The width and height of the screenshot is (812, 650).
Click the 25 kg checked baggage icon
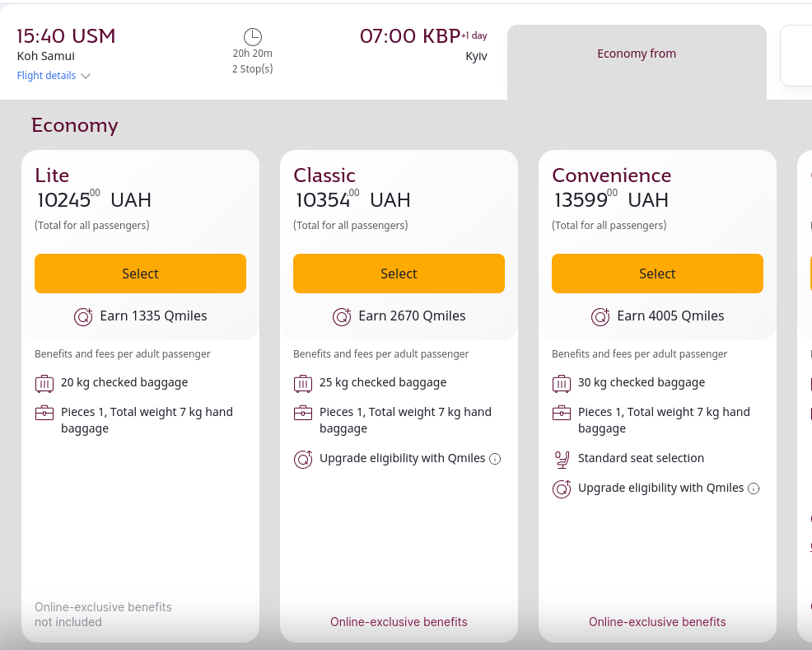(303, 383)
